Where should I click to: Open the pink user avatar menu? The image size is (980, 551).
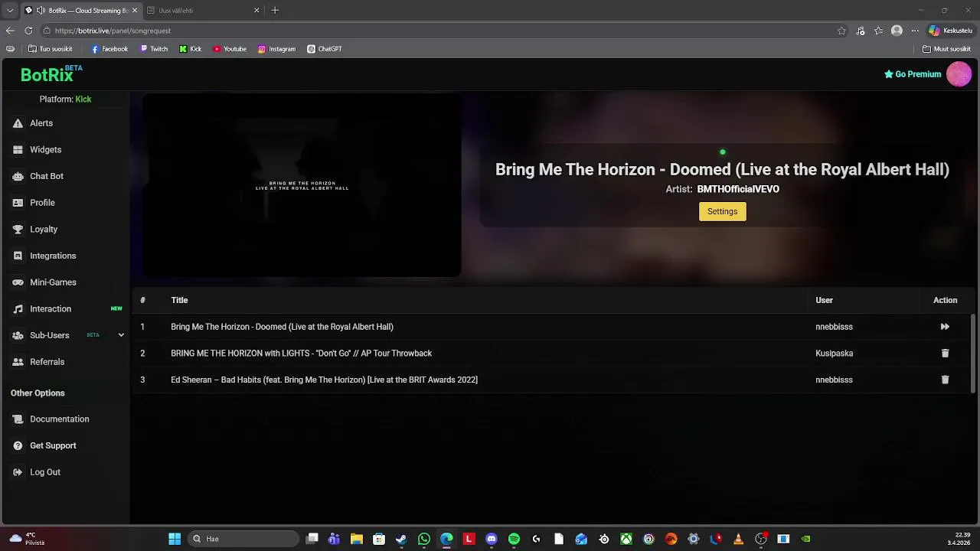959,74
